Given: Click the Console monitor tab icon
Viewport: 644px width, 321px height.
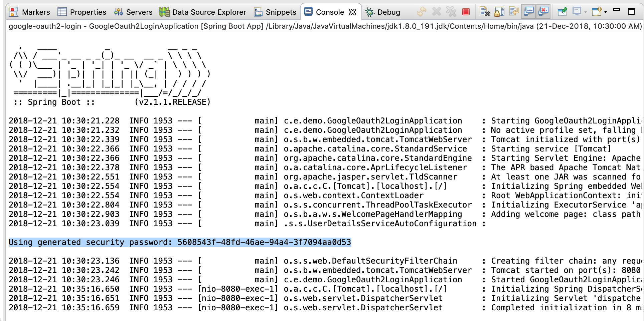Looking at the screenshot, I should coord(308,12).
